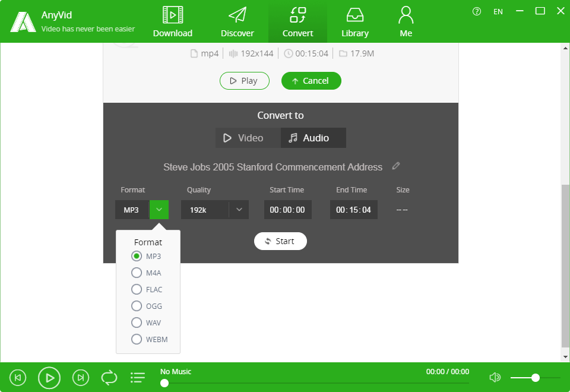Select the WEBM format radio button
Viewport: 570px width, 392px height.
pyautogui.click(x=137, y=339)
